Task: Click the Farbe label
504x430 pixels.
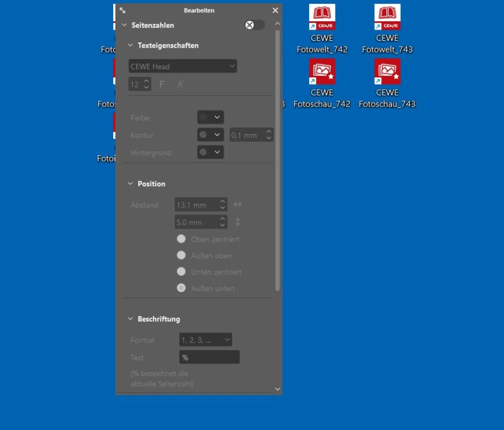Action: pyautogui.click(x=140, y=118)
